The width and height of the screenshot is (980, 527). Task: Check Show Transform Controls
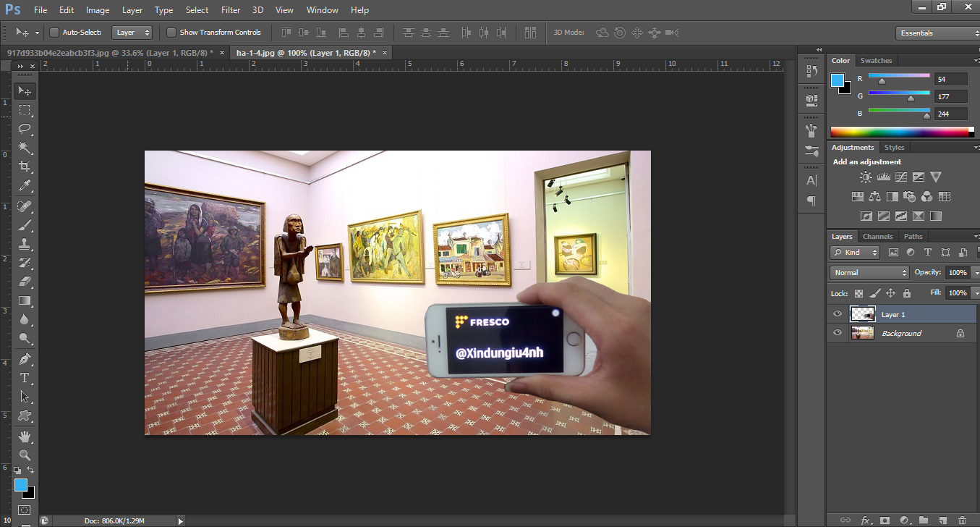pos(171,33)
